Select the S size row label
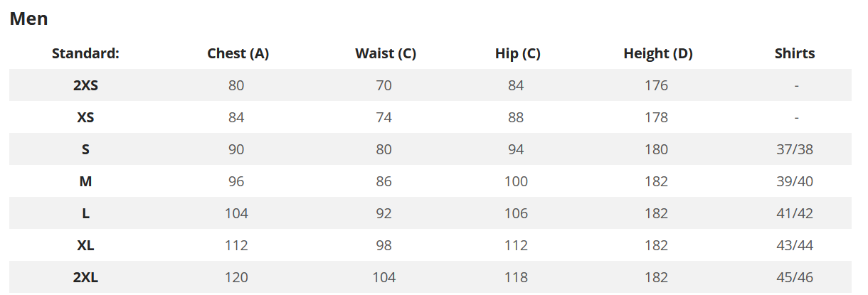Screen dimensions: 868x295 (x=85, y=149)
